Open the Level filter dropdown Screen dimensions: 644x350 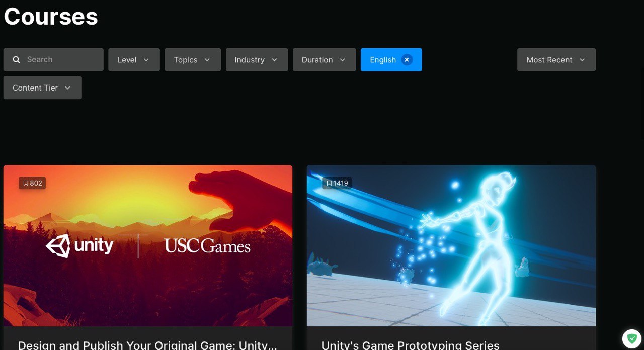click(x=134, y=59)
